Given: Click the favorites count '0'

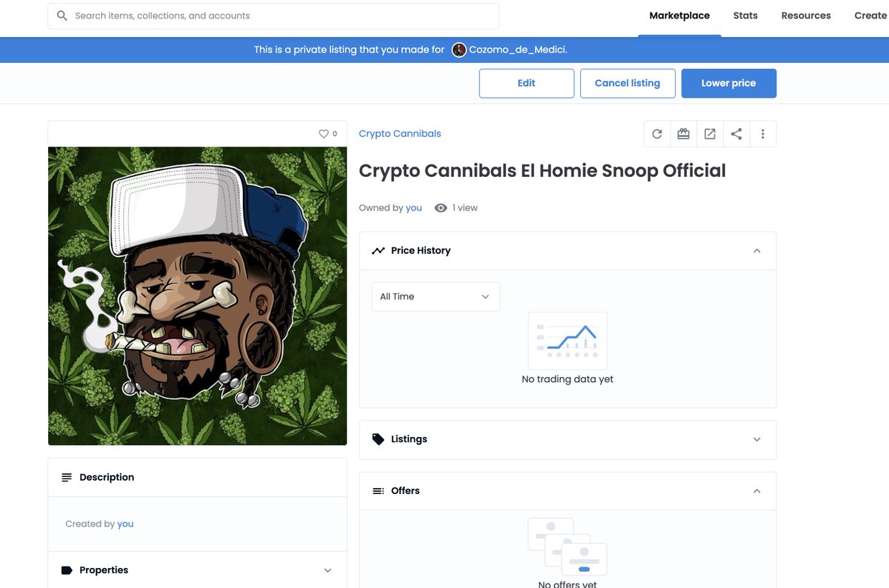Looking at the screenshot, I should pyautogui.click(x=334, y=134).
